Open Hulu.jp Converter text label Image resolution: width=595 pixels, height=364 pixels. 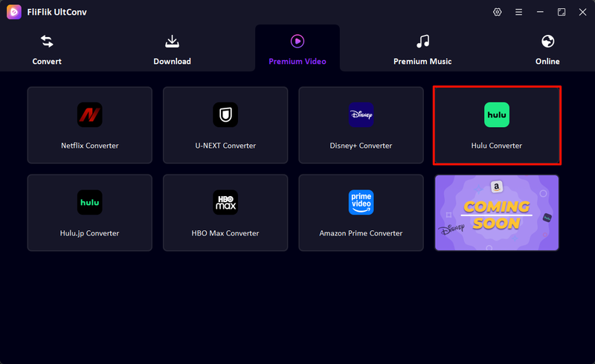click(89, 233)
